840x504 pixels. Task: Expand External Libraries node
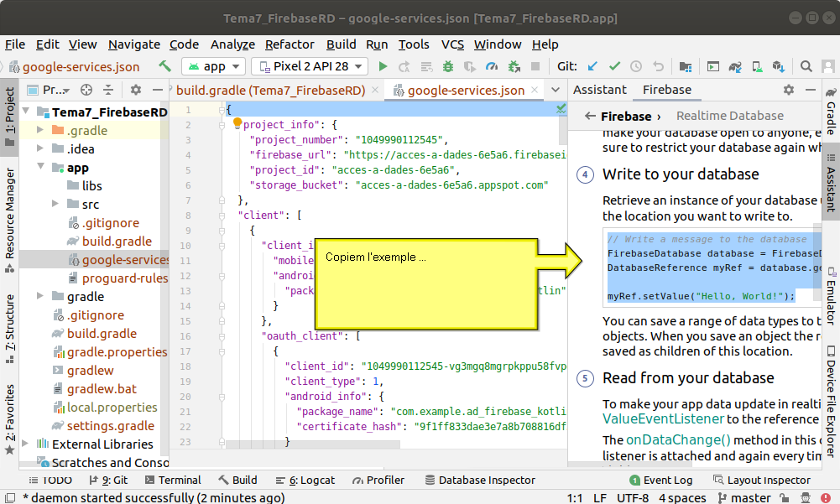(x=25, y=444)
